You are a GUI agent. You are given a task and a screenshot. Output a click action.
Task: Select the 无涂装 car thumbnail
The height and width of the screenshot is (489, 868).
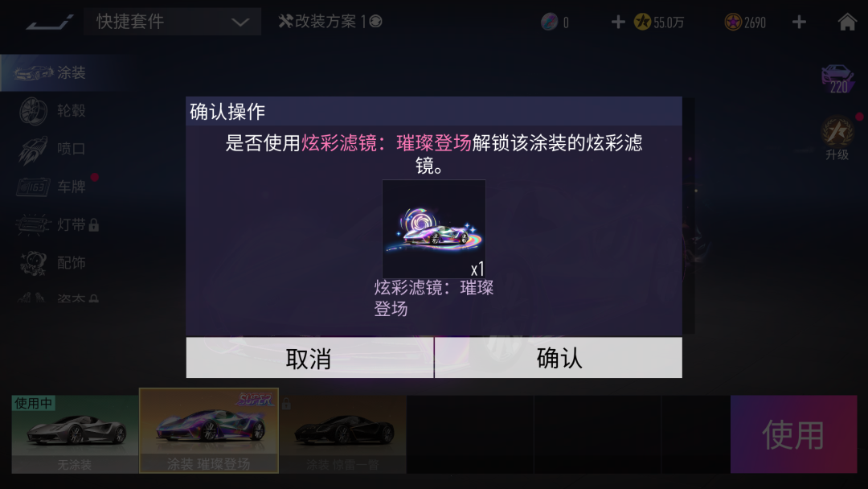75,434
